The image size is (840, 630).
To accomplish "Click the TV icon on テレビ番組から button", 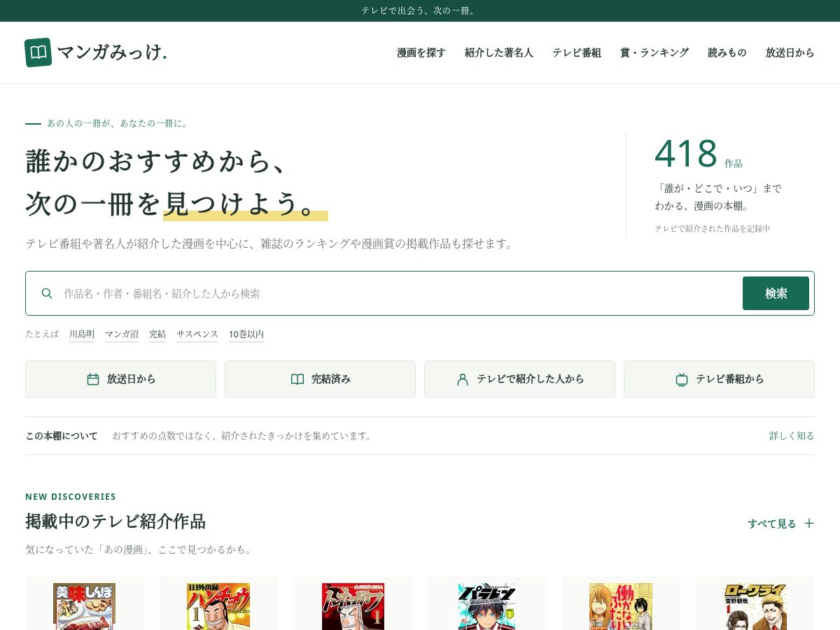I will coord(682,379).
